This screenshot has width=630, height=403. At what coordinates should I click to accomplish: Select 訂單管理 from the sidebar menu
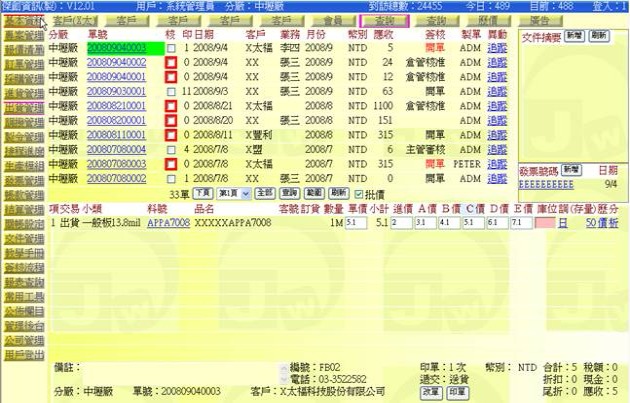22,63
